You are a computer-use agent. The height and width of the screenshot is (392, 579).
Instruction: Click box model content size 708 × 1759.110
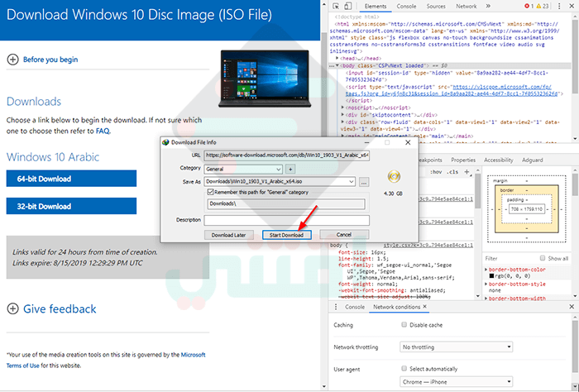[x=526, y=209]
